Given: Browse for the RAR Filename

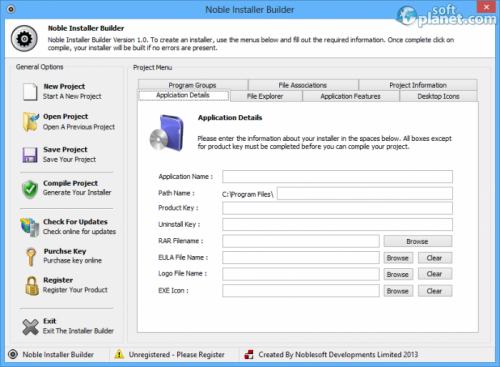Looking at the screenshot, I should coord(418,241).
